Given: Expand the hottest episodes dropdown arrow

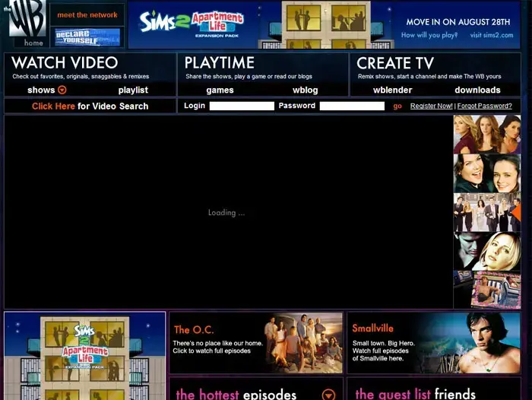Looking at the screenshot, I should pyautogui.click(x=328, y=395).
